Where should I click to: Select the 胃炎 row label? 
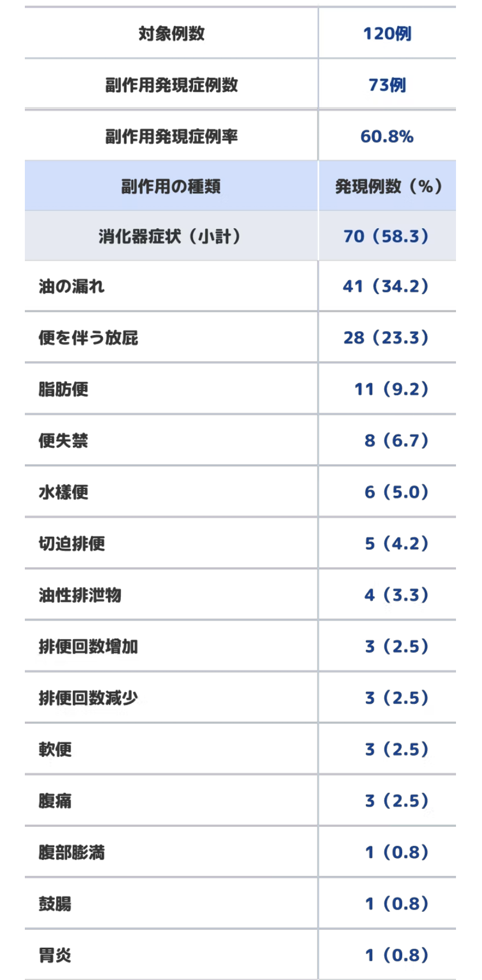tap(55, 955)
